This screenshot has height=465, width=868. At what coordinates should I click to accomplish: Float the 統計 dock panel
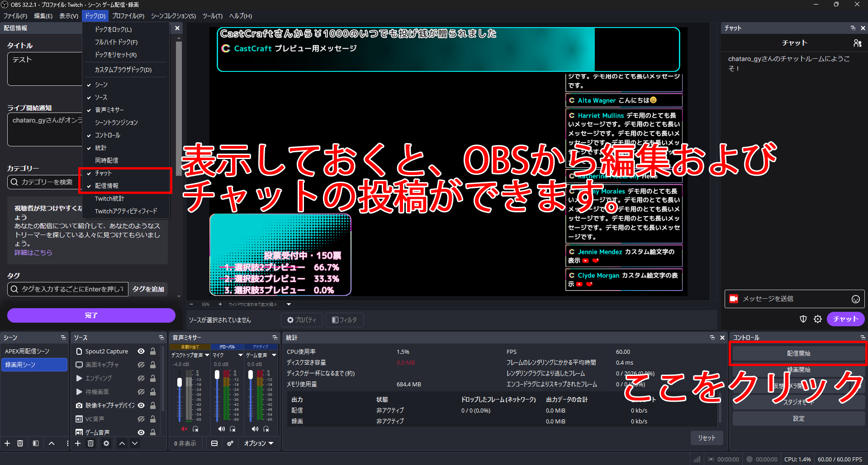click(x=712, y=338)
